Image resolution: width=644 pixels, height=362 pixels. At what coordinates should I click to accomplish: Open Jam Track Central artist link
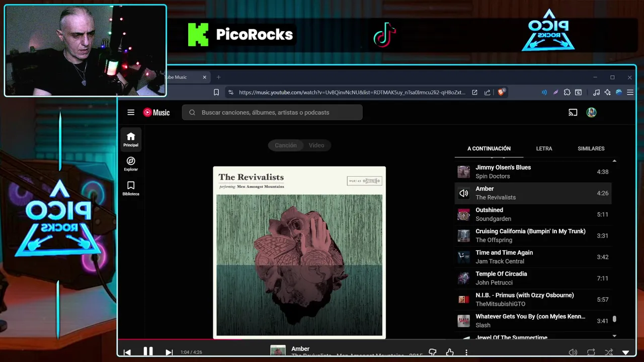(500, 261)
